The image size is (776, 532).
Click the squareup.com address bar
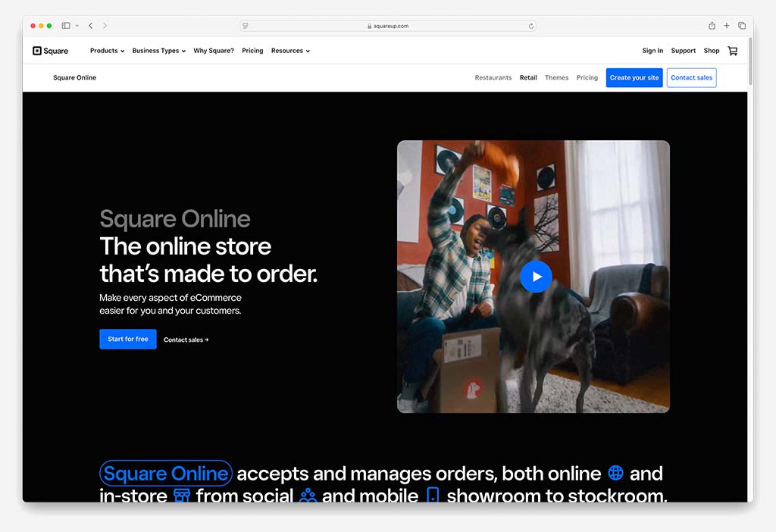(388, 27)
